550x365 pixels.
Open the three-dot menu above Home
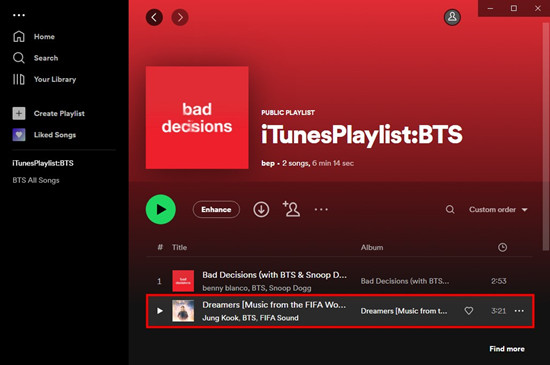click(19, 15)
